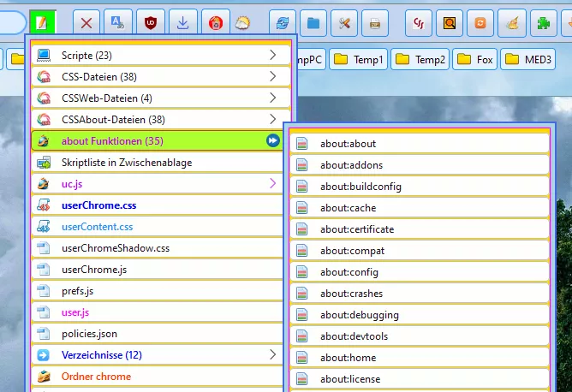Expand the CSSWeb-Dateien (4) submenu chevron

(273, 98)
